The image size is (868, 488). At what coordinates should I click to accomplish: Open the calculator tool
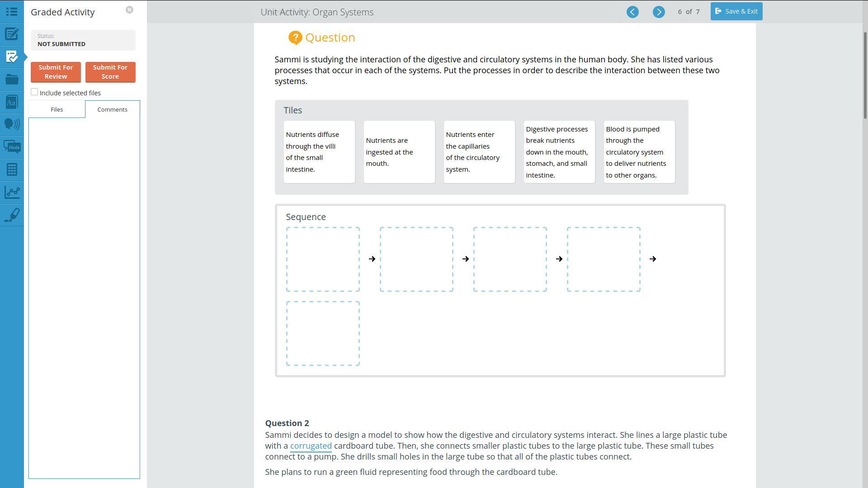click(x=12, y=169)
